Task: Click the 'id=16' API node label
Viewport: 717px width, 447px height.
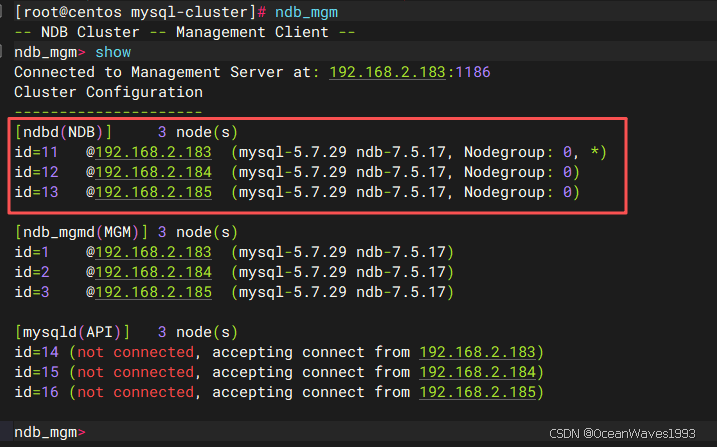Action: 36,392
